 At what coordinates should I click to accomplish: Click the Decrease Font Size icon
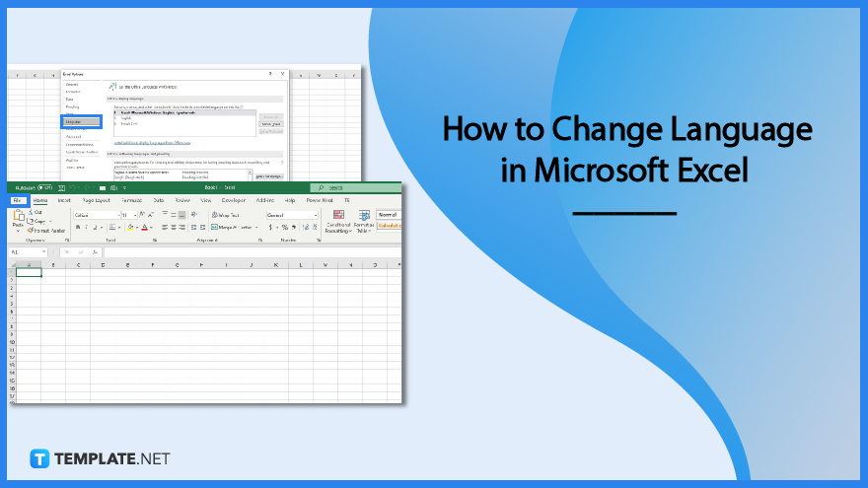point(151,215)
